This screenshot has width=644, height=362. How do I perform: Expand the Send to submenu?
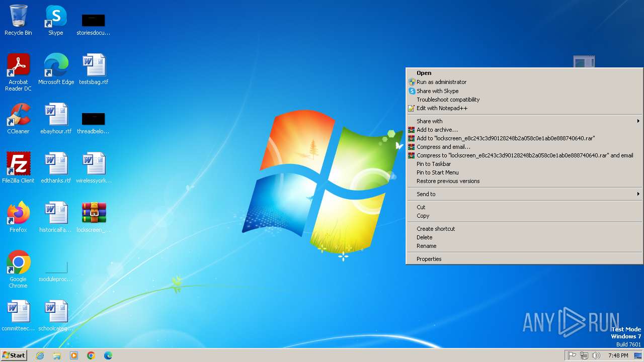(x=524, y=194)
